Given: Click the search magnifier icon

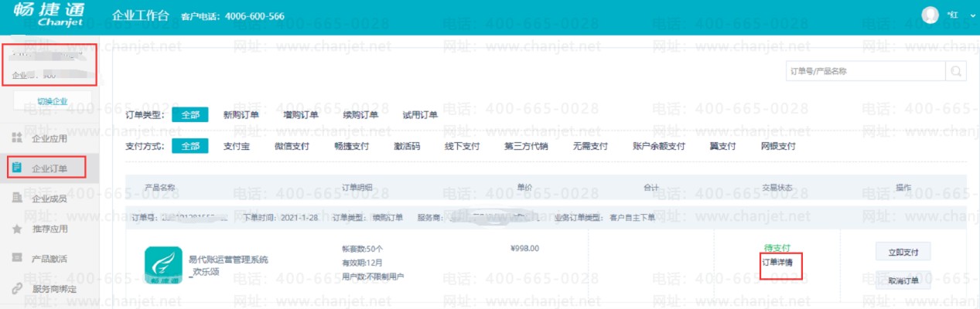Looking at the screenshot, I should pos(957,71).
